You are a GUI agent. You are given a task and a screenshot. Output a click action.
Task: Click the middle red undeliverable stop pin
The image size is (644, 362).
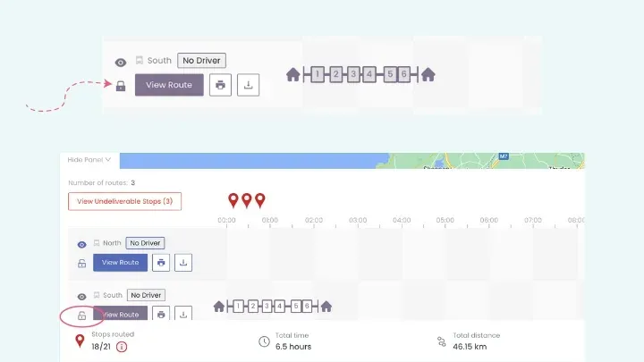[x=247, y=200]
